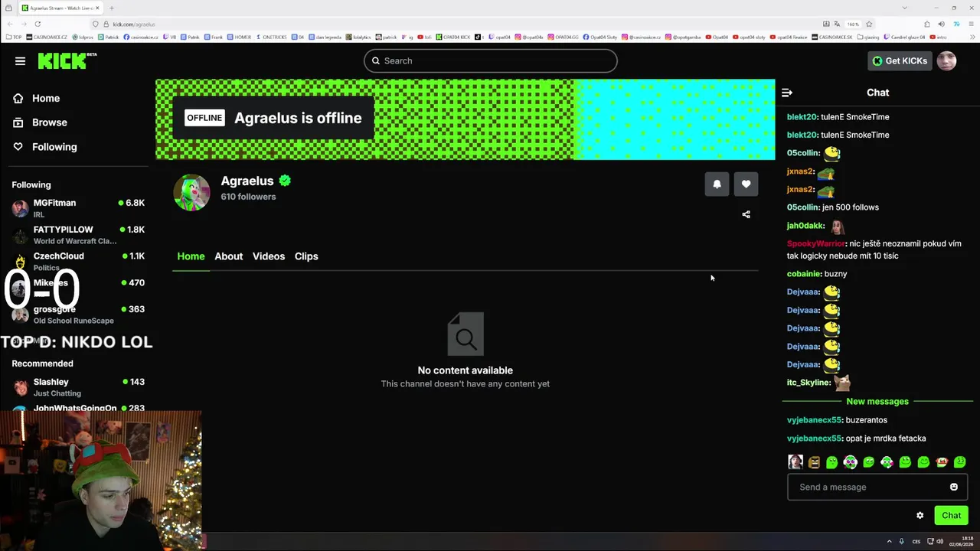Screen dimensions: 980x551
Task: Click the tab audio speaker icon in toolbar
Action: (x=941, y=24)
